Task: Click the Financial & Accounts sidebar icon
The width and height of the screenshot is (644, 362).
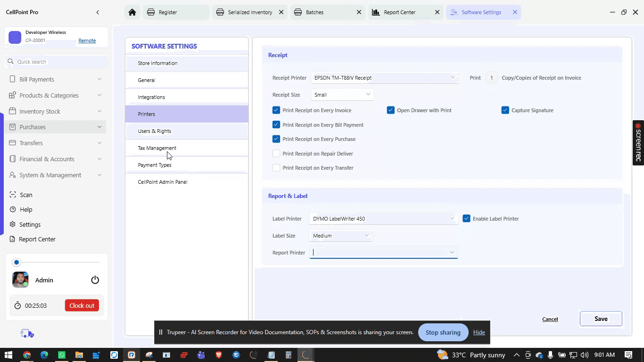Action: (12, 159)
